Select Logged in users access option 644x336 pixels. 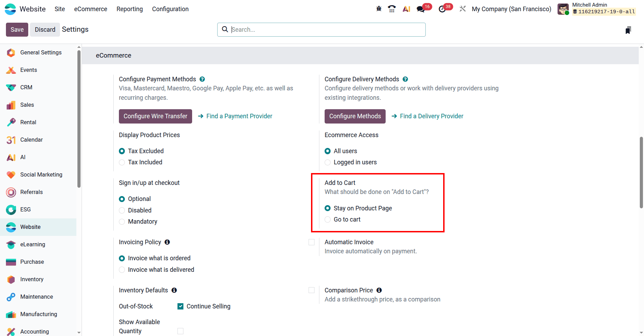(327, 162)
